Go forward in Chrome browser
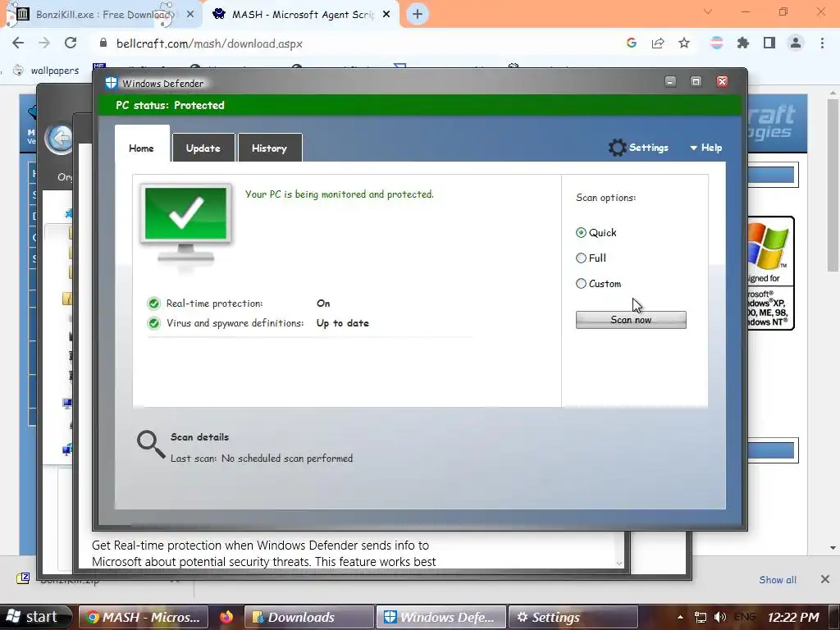Viewport: 840px width, 630px height. pyautogui.click(x=44, y=43)
